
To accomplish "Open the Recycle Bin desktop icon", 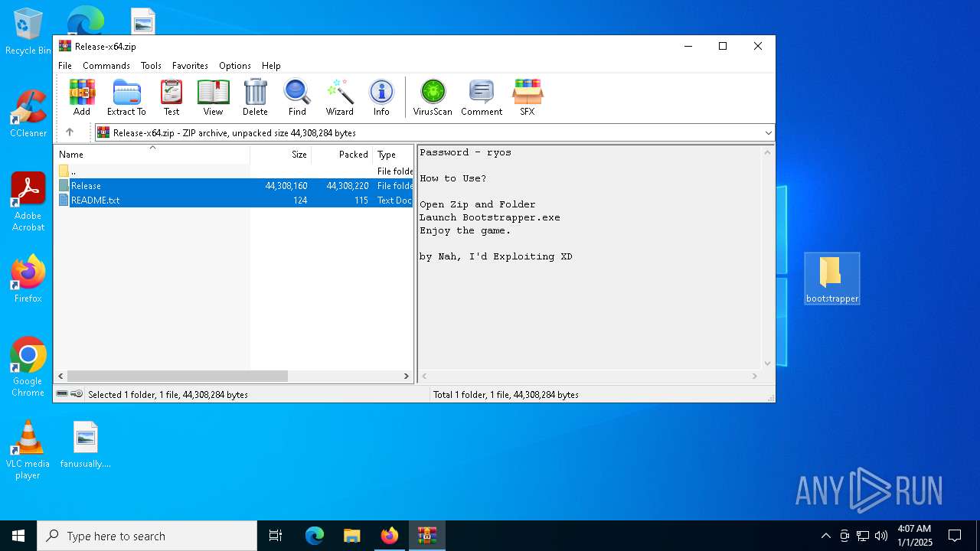I will click(28, 32).
